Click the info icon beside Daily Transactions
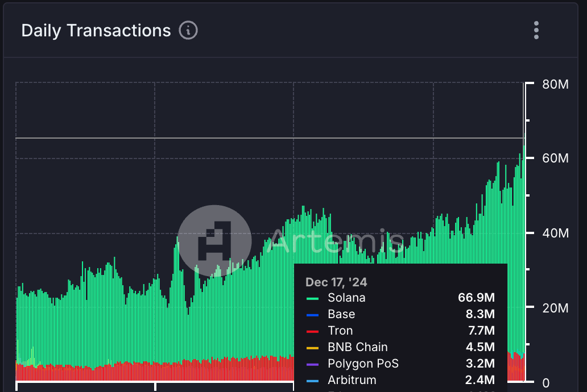The image size is (587, 392). 188,30
